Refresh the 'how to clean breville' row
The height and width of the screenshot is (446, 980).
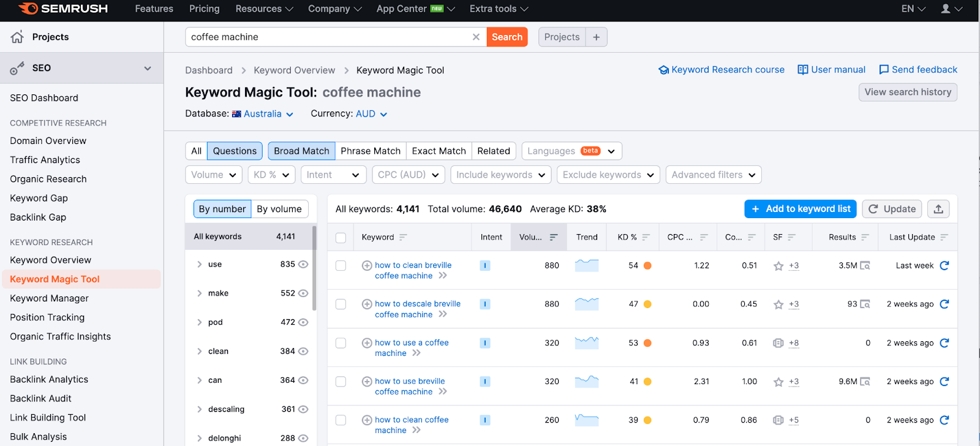tap(944, 265)
